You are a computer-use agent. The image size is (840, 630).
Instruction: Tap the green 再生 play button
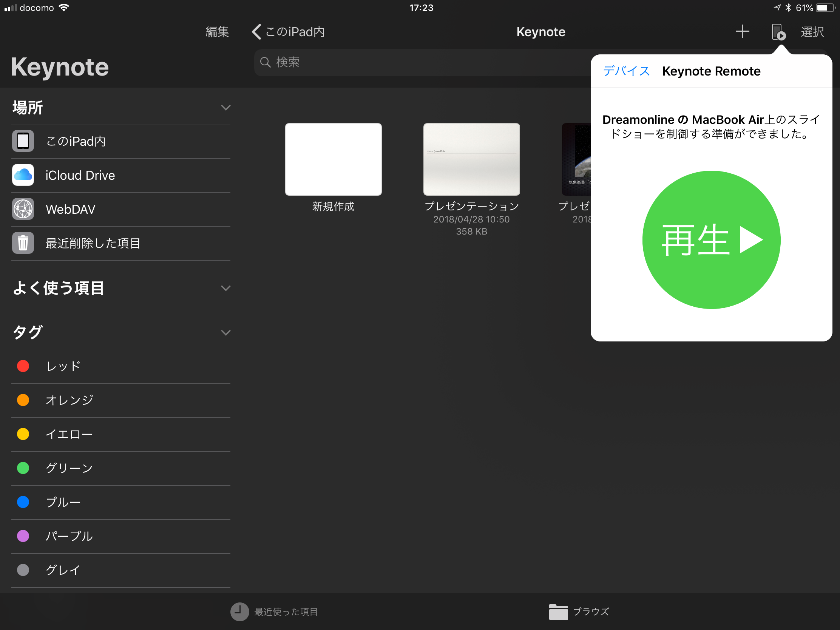[711, 239]
